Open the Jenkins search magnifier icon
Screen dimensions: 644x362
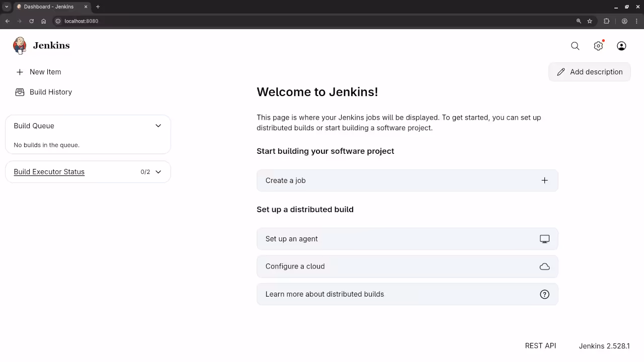[x=575, y=46]
